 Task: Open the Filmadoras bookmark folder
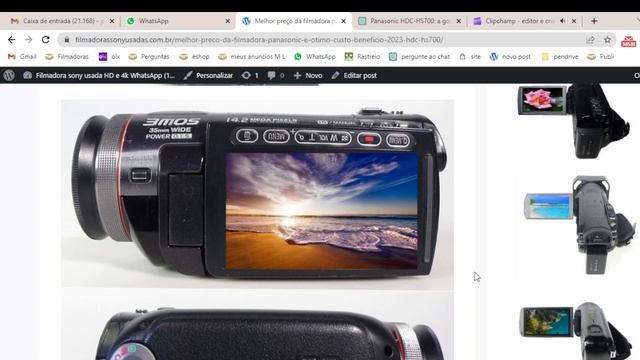coord(67,56)
